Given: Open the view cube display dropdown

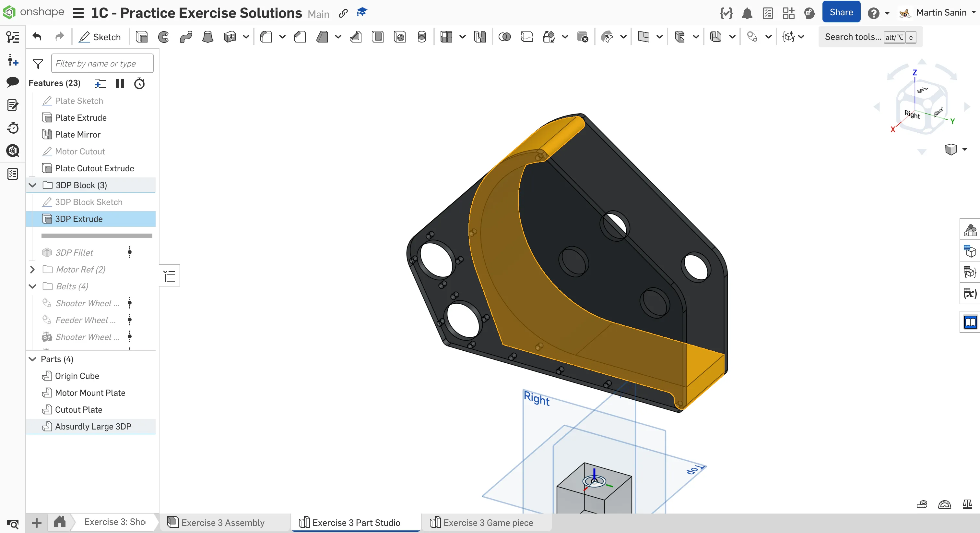Looking at the screenshot, I should [x=964, y=149].
